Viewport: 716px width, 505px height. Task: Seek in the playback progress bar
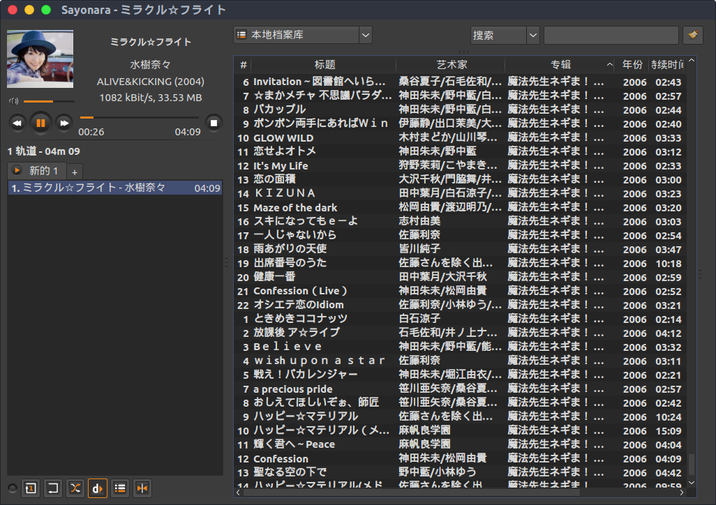click(139, 118)
